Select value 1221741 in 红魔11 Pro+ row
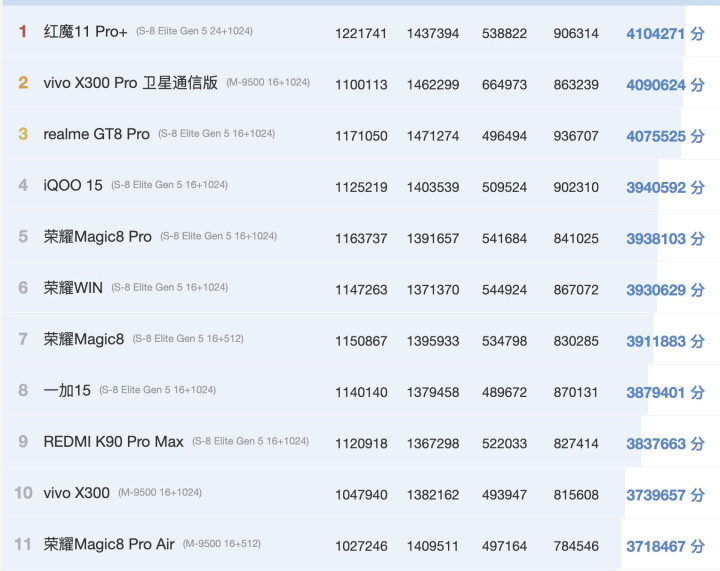This screenshot has height=571, width=720. (x=361, y=34)
